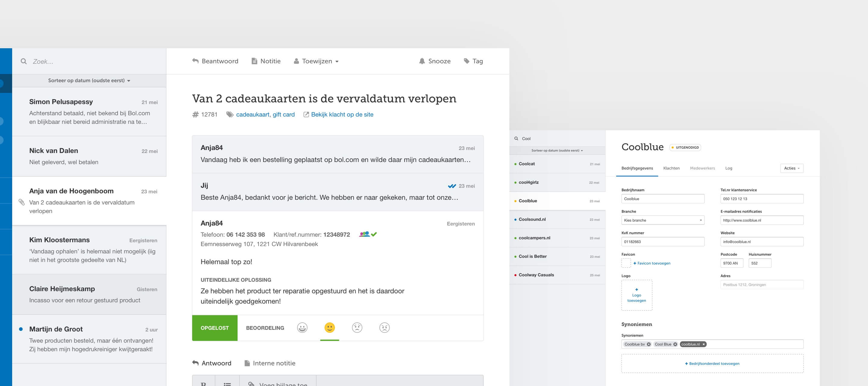868x386 pixels.
Task: Click the green OPGELOST button
Action: [x=215, y=328]
